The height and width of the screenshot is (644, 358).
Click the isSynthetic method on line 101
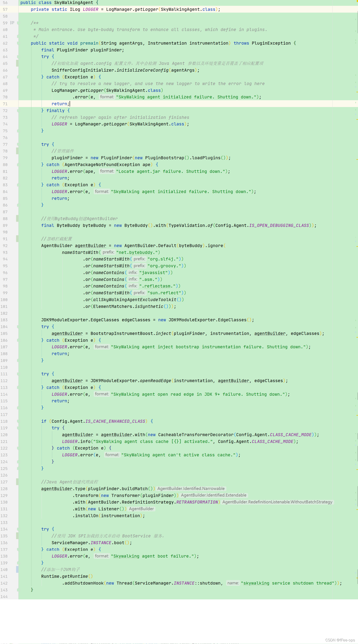149,306
